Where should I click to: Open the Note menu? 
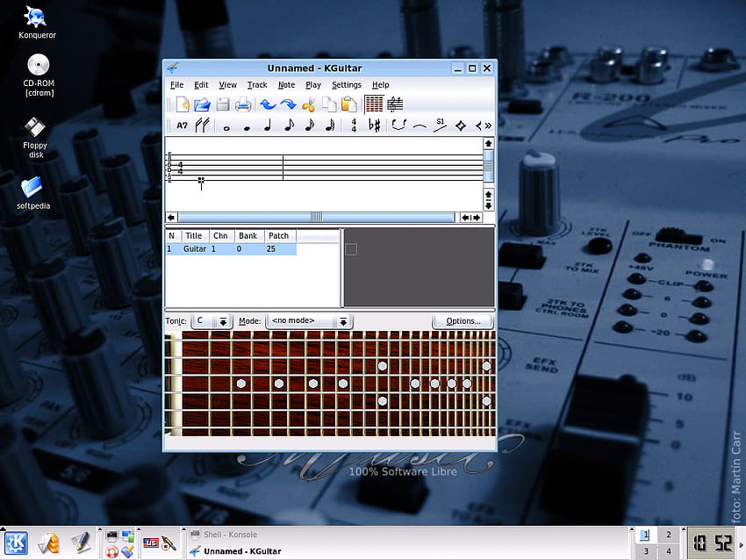click(x=286, y=84)
